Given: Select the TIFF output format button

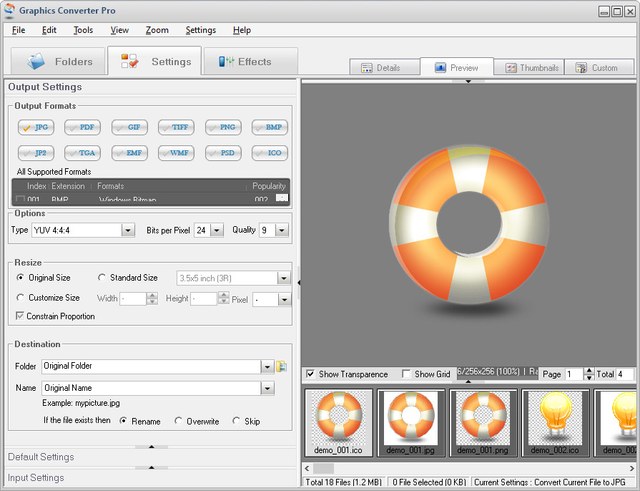Looking at the screenshot, I should (178, 127).
